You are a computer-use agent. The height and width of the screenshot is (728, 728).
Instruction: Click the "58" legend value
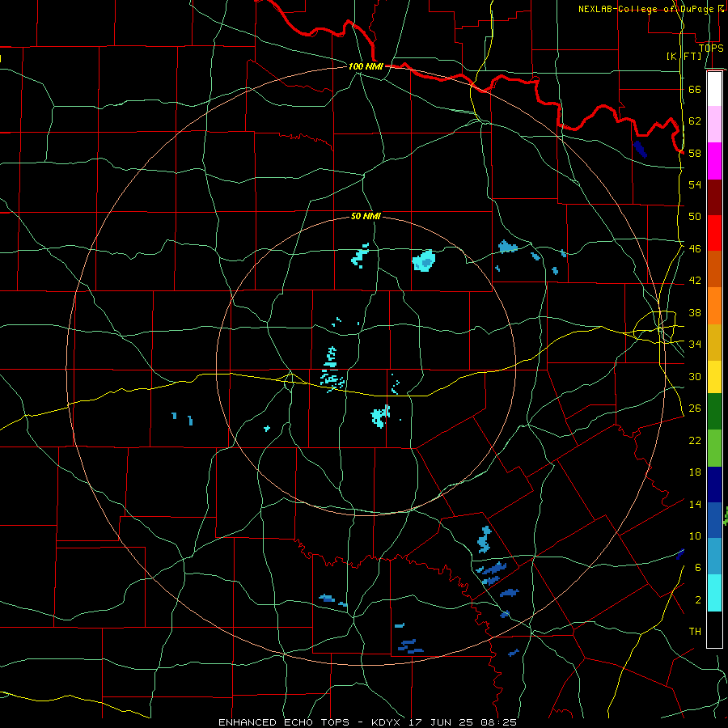coord(695,153)
